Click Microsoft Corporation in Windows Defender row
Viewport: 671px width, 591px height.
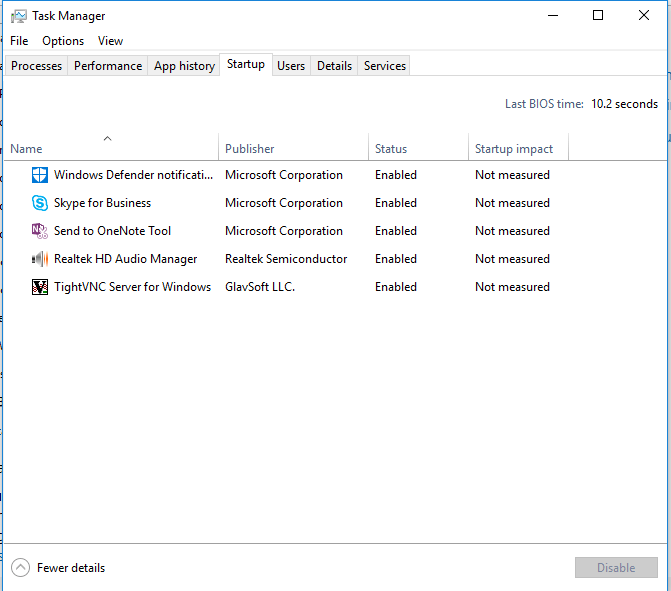(x=284, y=175)
